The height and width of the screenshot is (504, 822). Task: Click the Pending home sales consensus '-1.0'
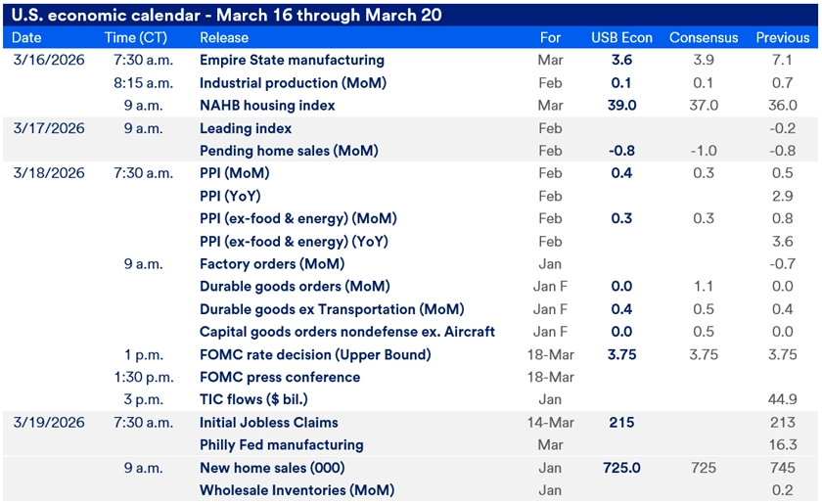704,151
